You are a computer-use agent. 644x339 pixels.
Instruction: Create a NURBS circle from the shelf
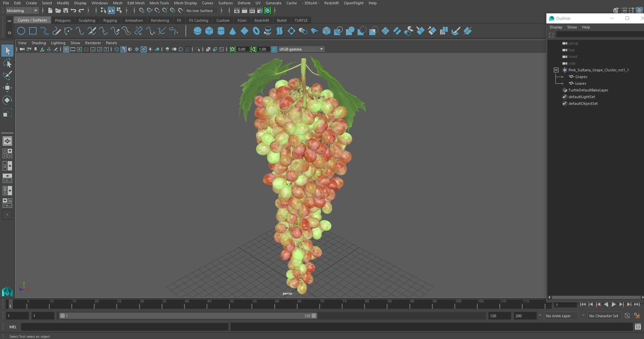tap(21, 31)
